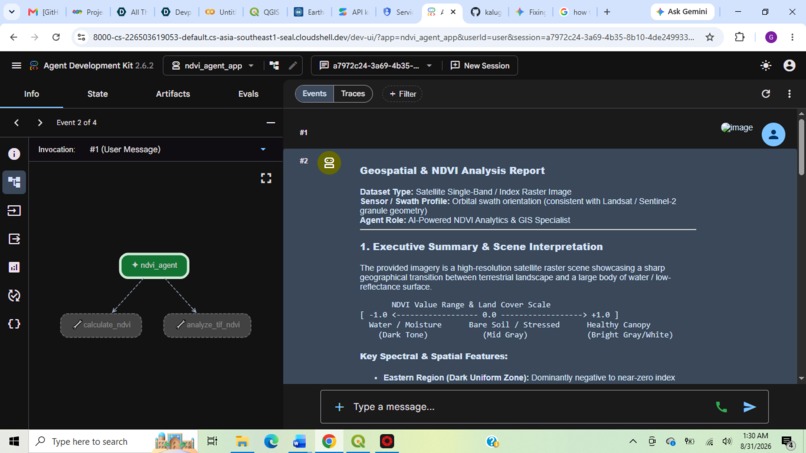806x453 pixels.
Task: Select the Traces view toggle
Action: (x=353, y=94)
